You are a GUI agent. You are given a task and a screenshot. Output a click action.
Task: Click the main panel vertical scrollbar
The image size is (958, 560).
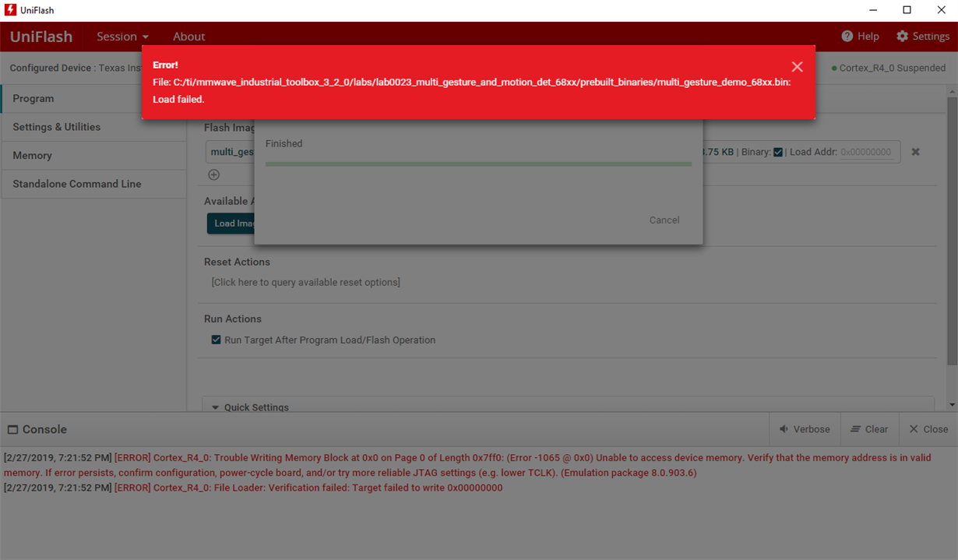point(952,230)
